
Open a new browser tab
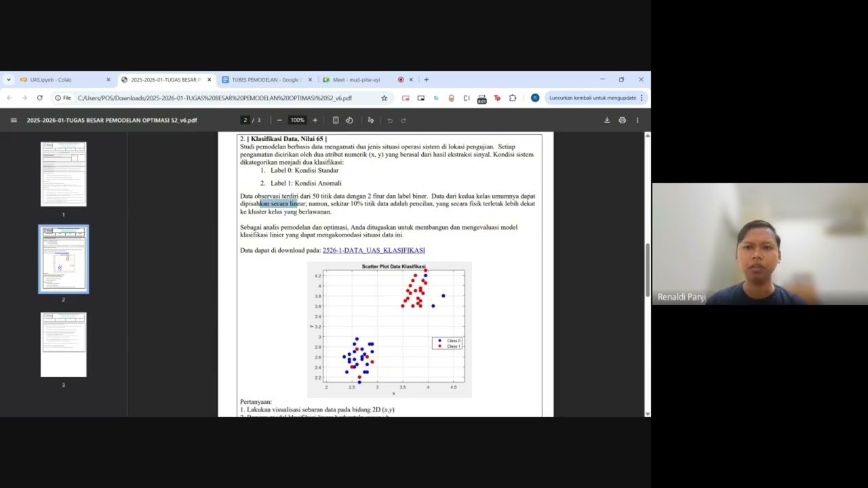pos(427,79)
